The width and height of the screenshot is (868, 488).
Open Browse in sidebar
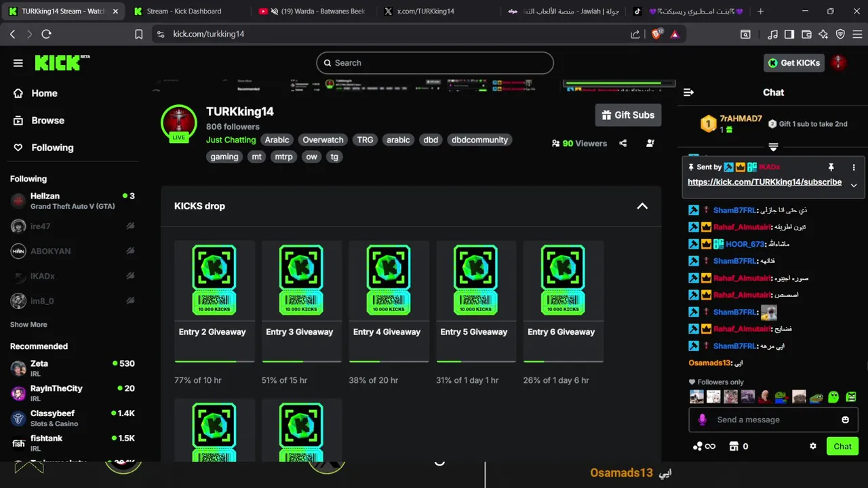pyautogui.click(x=39, y=121)
